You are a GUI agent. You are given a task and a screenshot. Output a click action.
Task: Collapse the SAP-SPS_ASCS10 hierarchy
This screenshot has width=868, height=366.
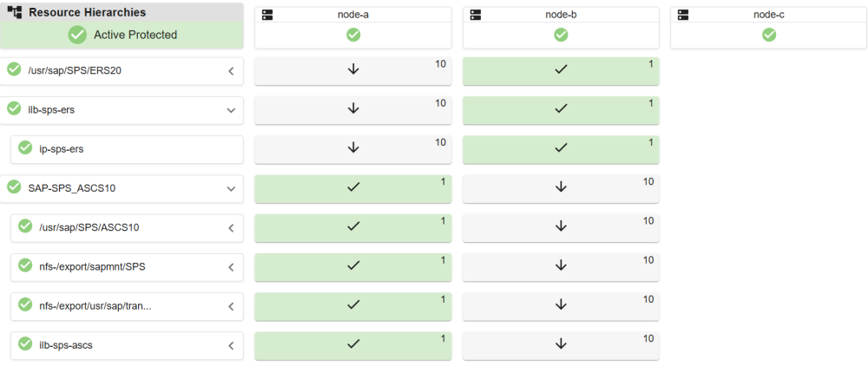tap(231, 187)
